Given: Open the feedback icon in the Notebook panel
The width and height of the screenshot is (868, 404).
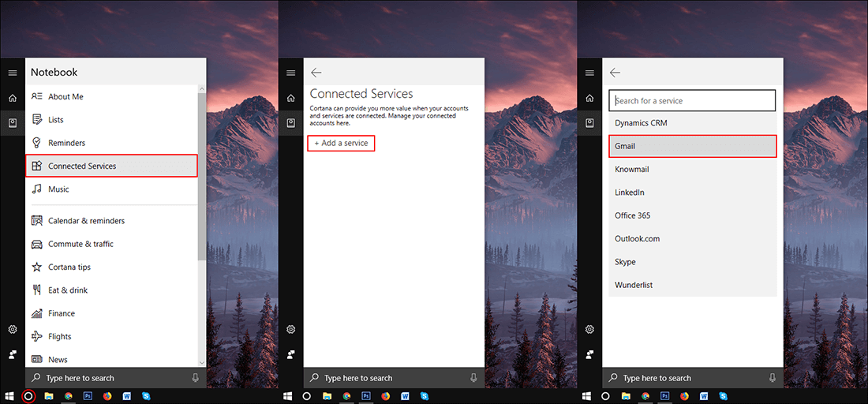Looking at the screenshot, I should (12, 355).
